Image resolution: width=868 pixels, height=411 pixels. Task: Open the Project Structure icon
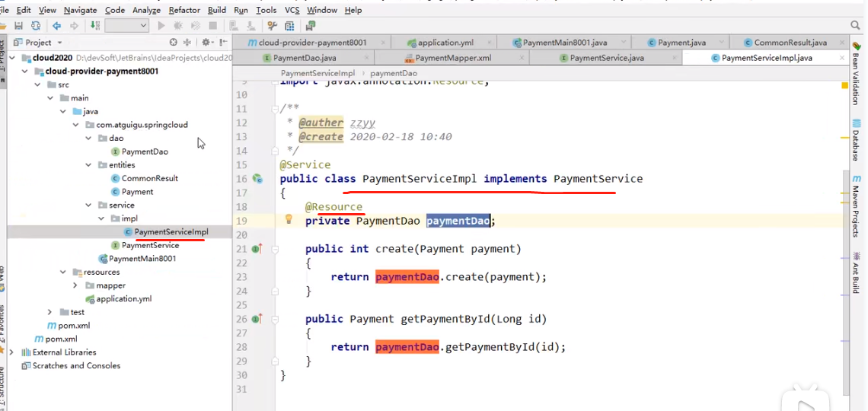(289, 25)
